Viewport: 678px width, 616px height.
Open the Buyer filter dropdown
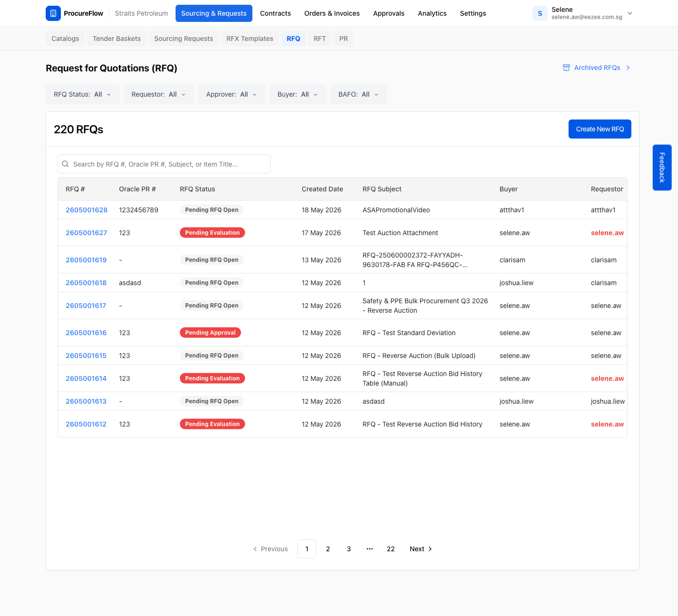click(x=298, y=94)
